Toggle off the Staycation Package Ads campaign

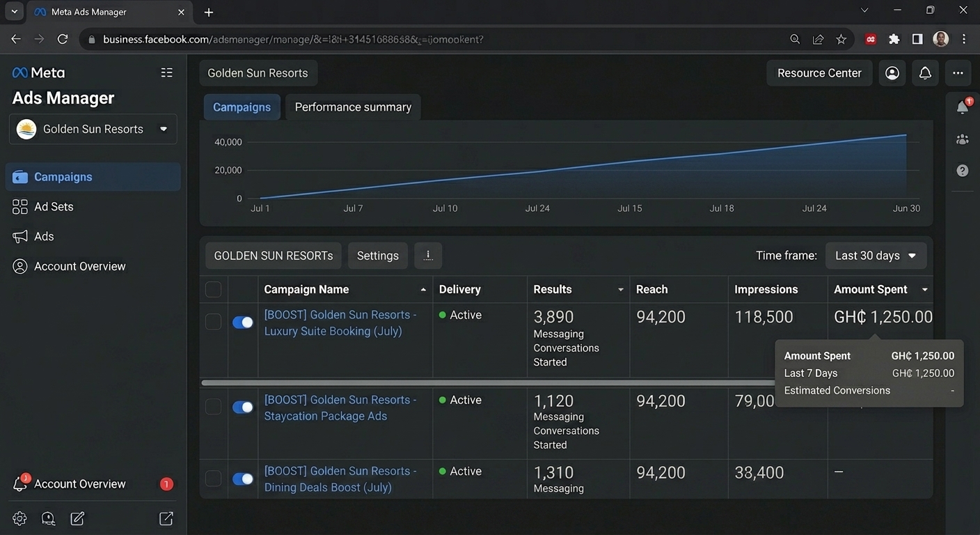click(243, 408)
